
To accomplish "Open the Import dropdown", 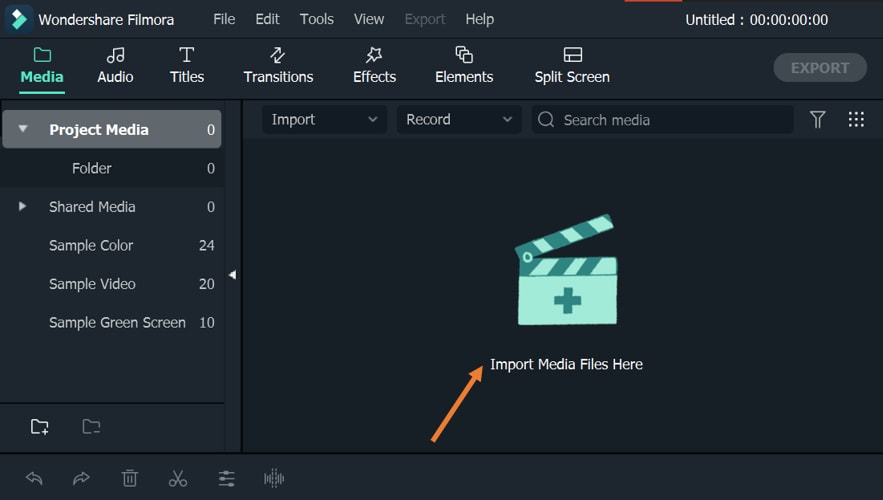I will tap(324, 120).
